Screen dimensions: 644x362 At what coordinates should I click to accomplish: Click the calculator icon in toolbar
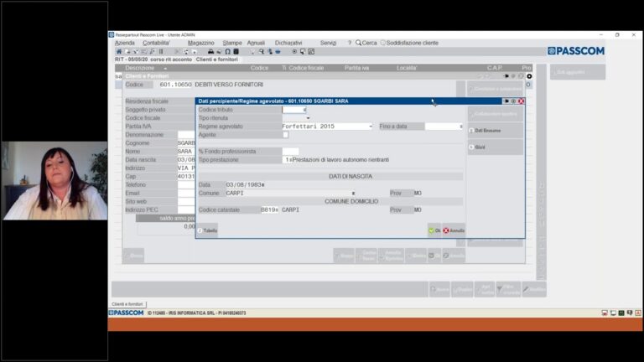tap(236, 52)
